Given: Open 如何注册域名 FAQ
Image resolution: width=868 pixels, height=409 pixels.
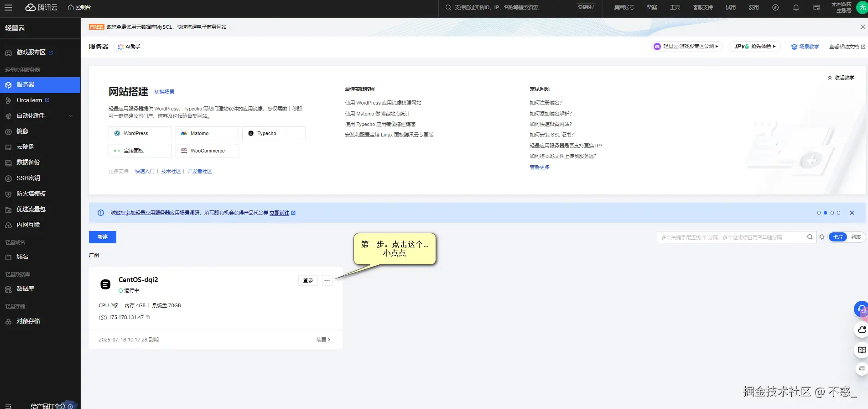Looking at the screenshot, I should coord(546,103).
